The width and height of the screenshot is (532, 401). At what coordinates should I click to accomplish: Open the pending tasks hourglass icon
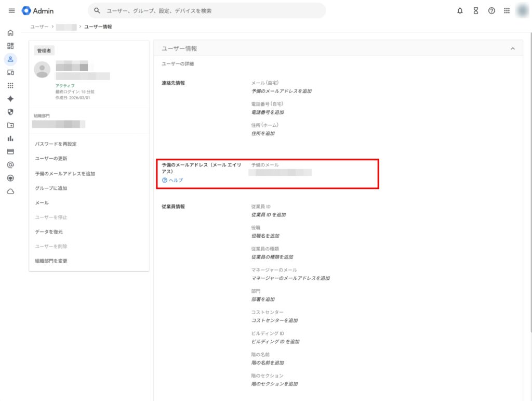coord(475,10)
